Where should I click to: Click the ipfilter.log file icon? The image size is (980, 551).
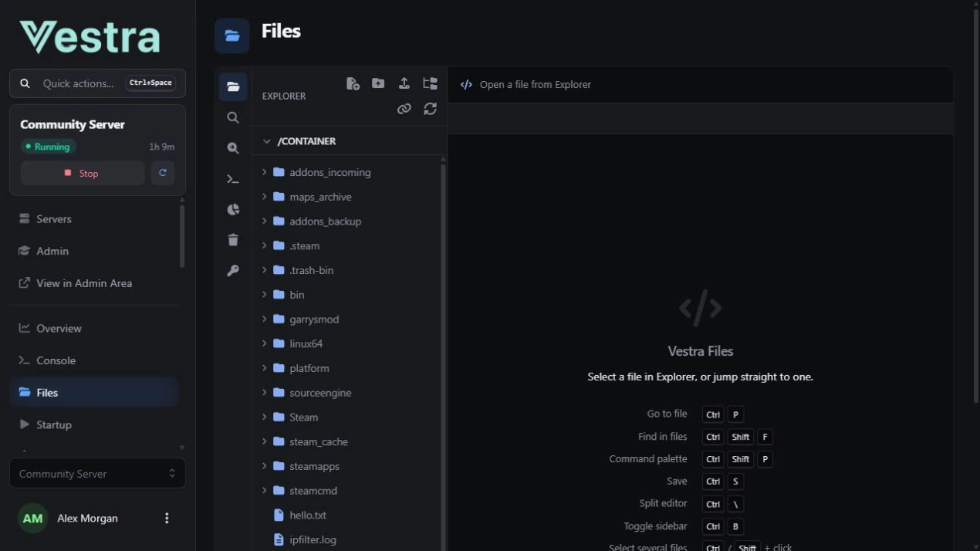tap(279, 539)
